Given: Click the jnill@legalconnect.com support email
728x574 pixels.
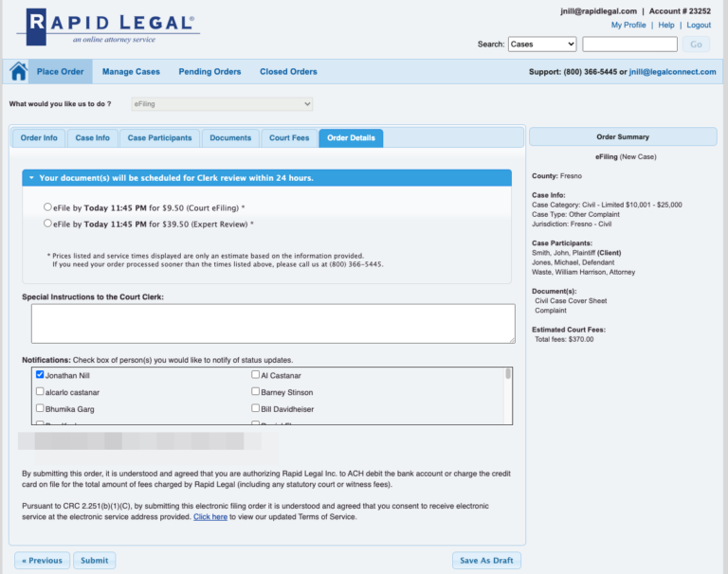Looking at the screenshot, I should point(672,72).
